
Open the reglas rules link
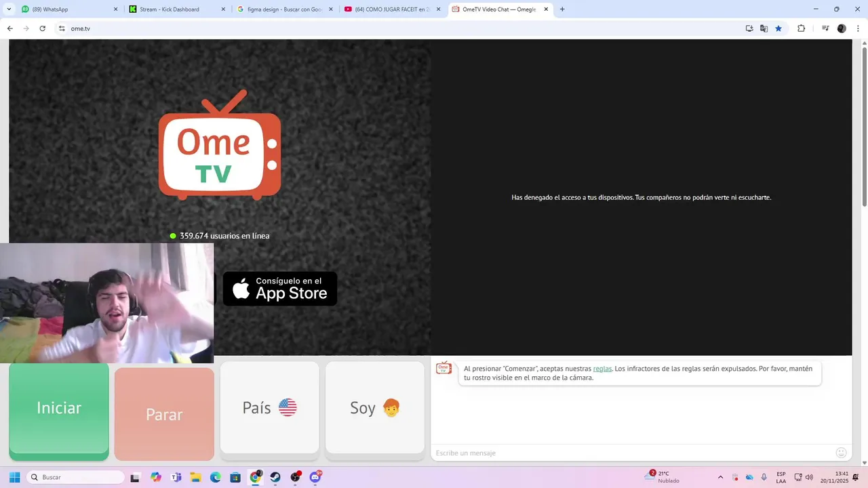[602, 369]
